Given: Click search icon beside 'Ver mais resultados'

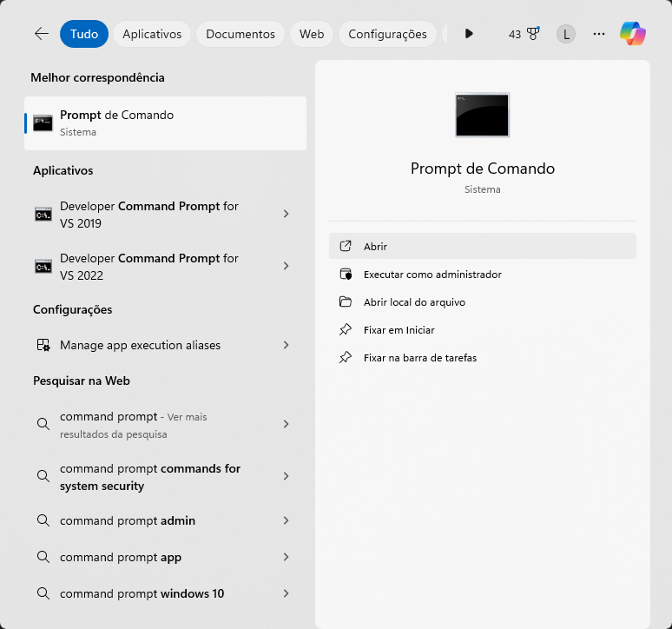Looking at the screenshot, I should coord(43,424).
